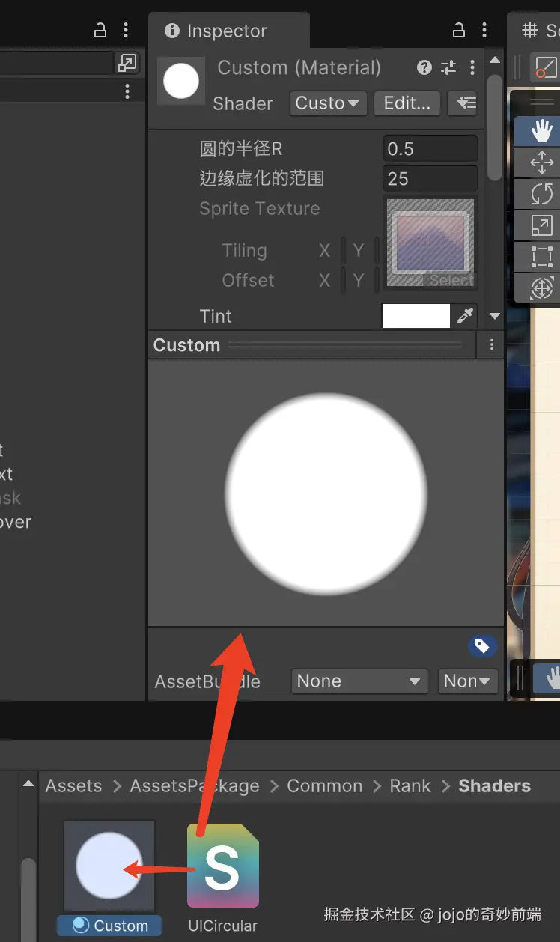
Task: Click the Project panel scroll up arrow
Action: pos(28,784)
